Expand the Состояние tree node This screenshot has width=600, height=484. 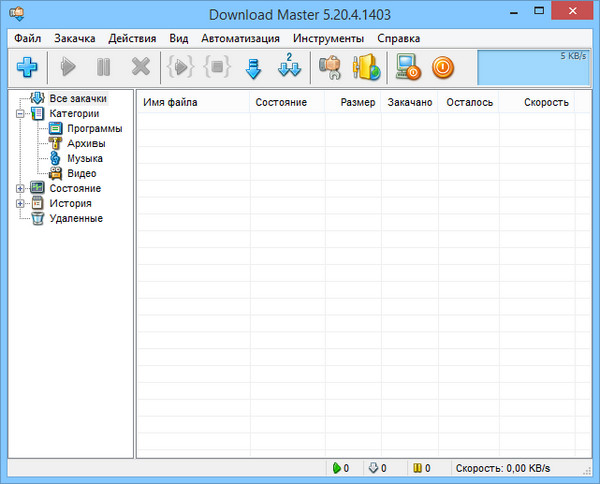pyautogui.click(x=20, y=188)
